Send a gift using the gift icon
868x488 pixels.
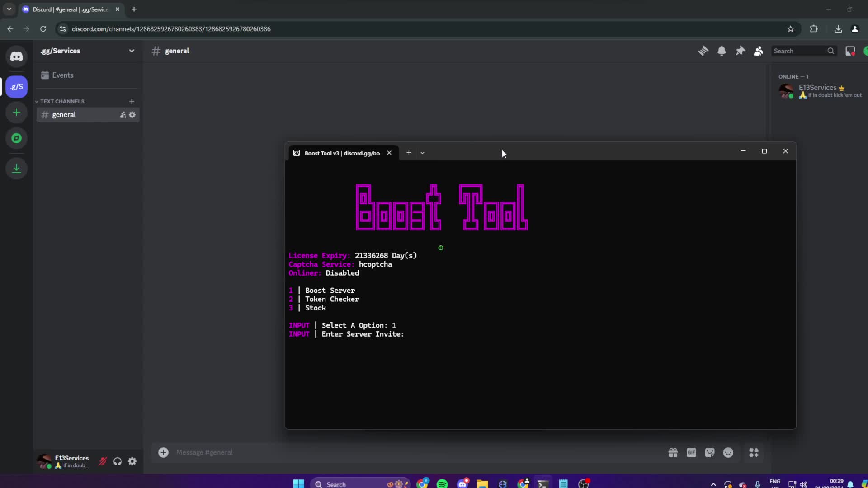point(673,453)
